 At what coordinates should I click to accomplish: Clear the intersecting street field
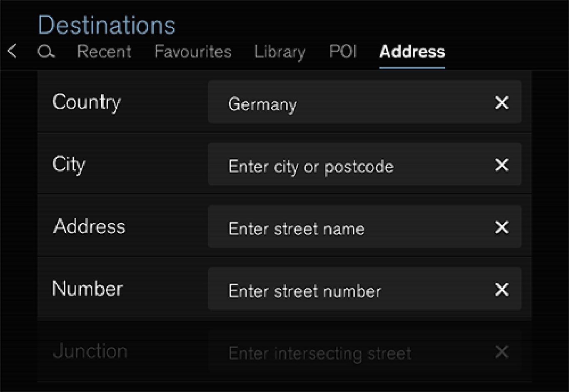[502, 352]
